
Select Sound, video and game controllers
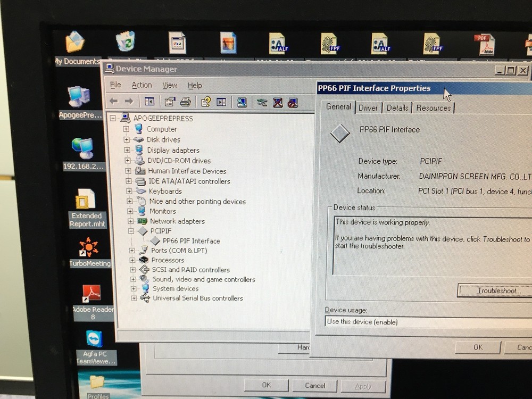coord(204,279)
